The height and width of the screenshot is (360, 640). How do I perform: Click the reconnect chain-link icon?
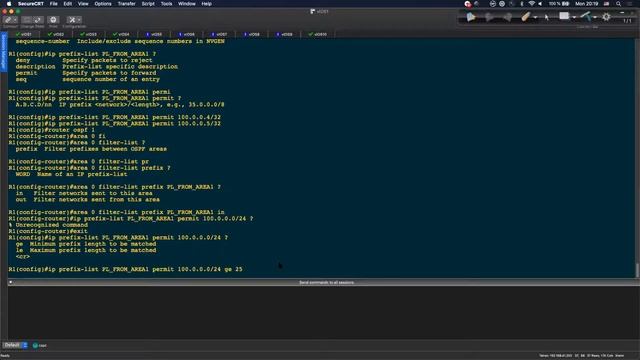[38, 20]
